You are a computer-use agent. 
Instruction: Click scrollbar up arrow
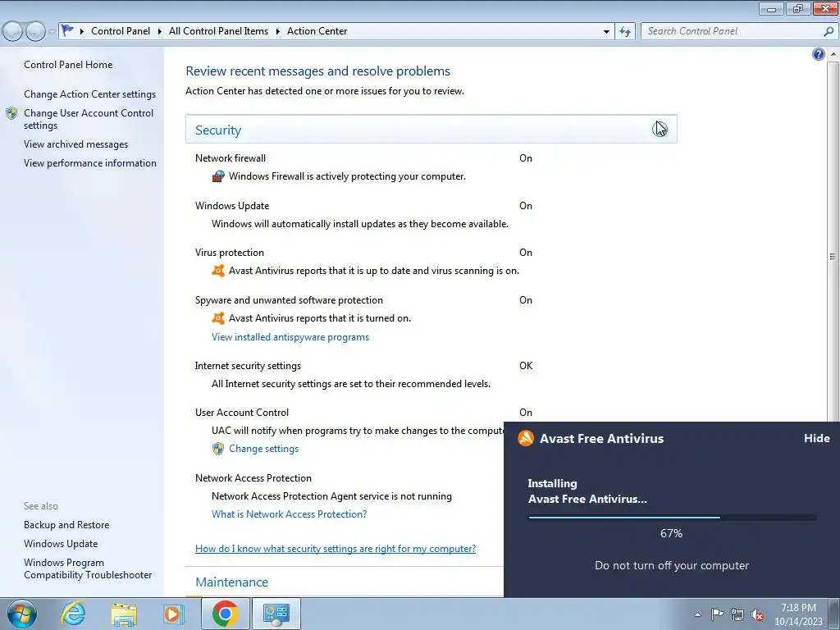pyautogui.click(x=833, y=53)
